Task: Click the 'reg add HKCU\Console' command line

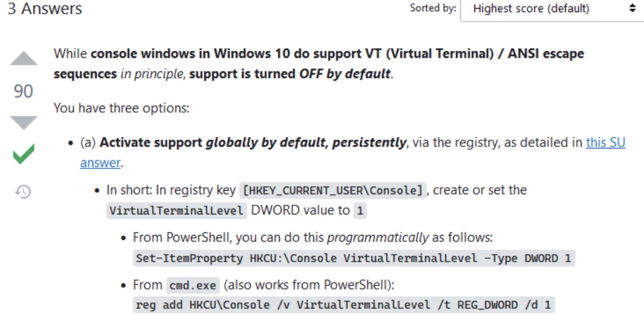Action: (344, 305)
